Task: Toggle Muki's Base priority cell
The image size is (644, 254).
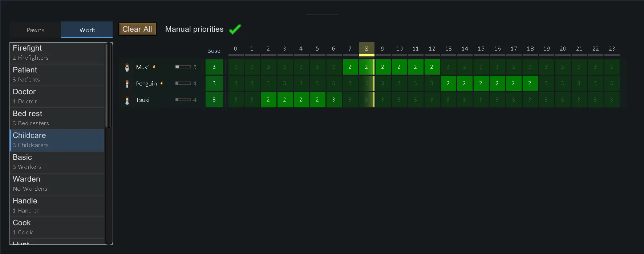Action: (x=214, y=67)
